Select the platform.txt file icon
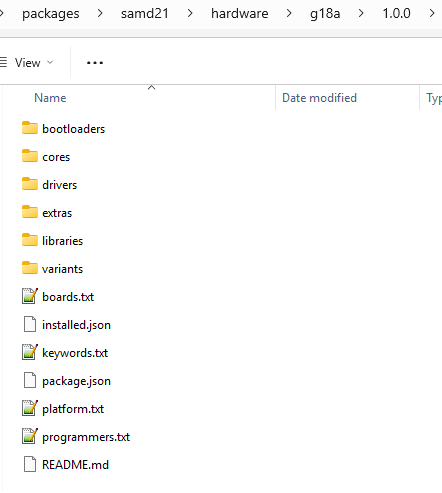The height and width of the screenshot is (493, 442). (30, 408)
